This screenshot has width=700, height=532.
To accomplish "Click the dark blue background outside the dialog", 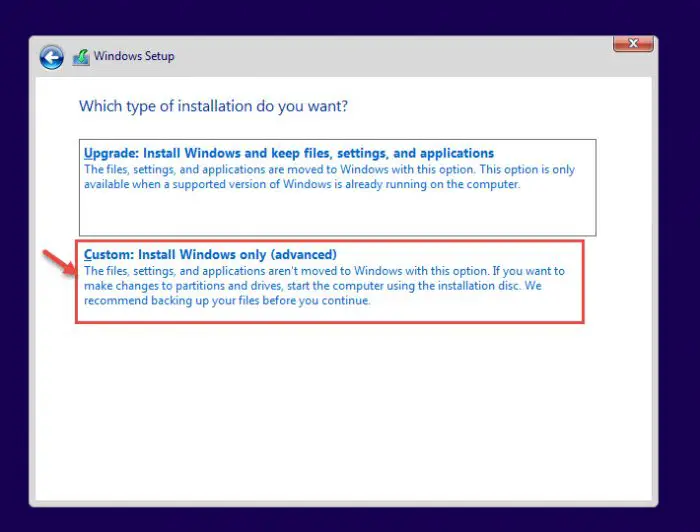I will point(348,17).
